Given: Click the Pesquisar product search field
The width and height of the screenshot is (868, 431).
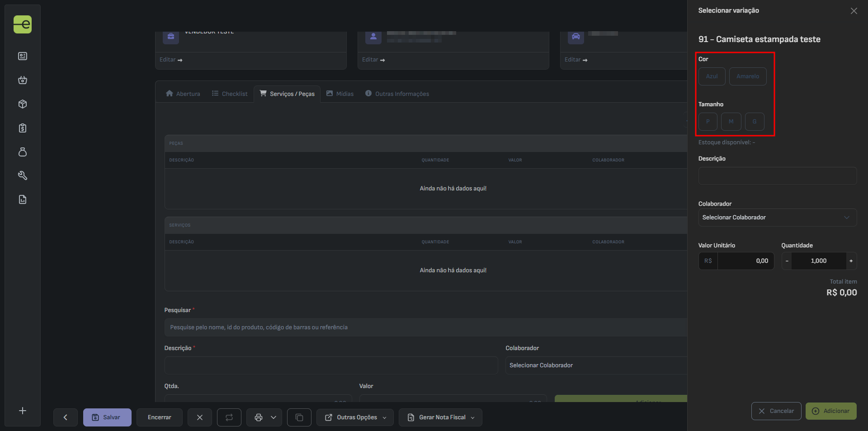Looking at the screenshot, I should [425, 327].
